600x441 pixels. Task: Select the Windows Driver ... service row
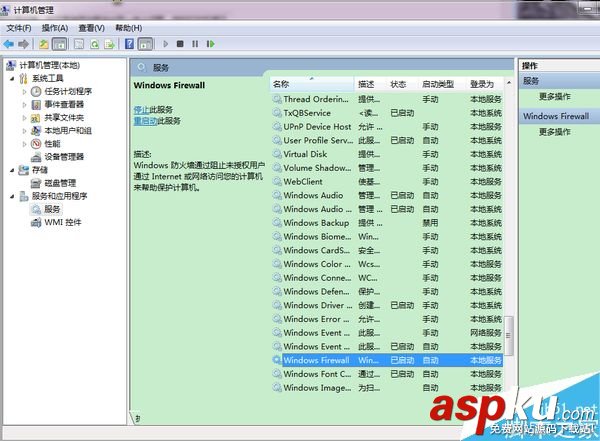point(387,305)
